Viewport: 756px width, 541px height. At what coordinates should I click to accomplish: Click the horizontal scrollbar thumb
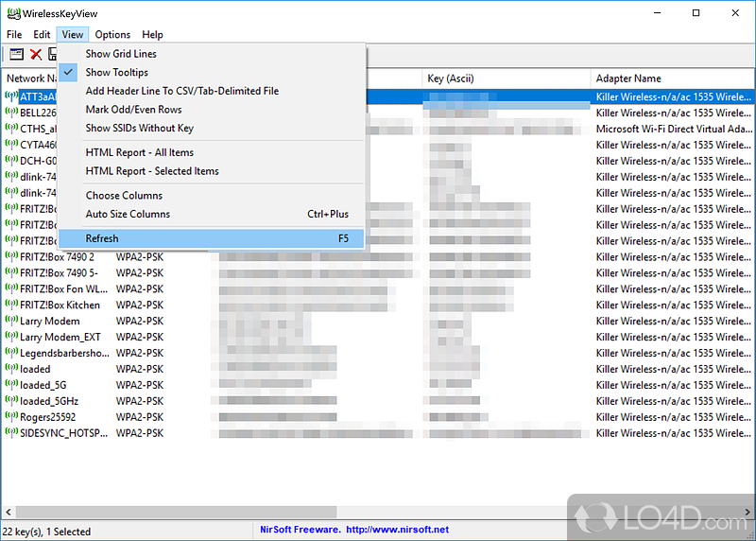(176, 512)
